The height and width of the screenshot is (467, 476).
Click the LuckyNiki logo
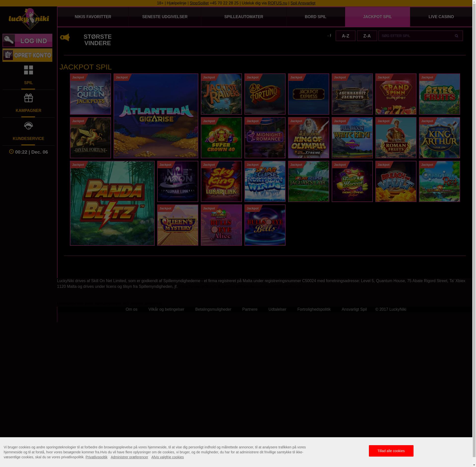(x=29, y=19)
